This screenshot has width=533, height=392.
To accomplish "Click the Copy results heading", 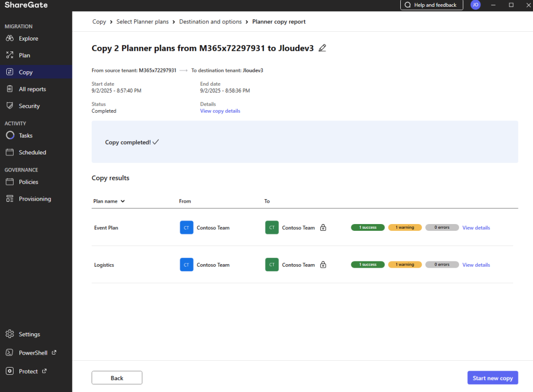I will pyautogui.click(x=110, y=178).
